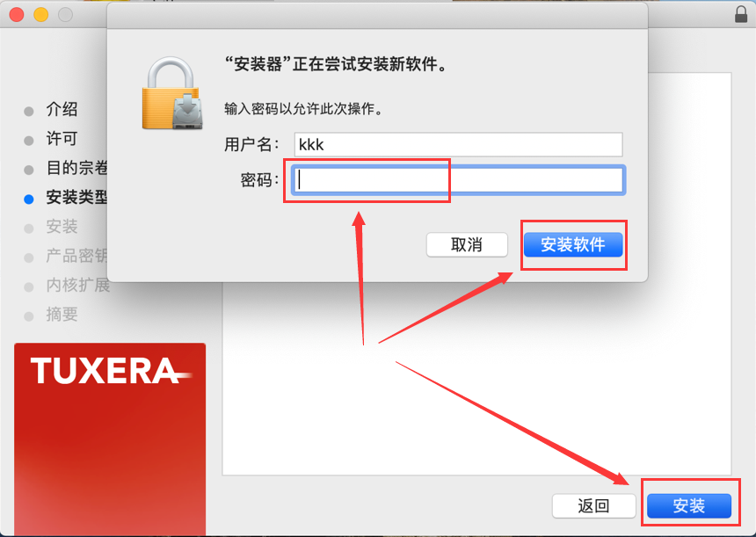Image resolution: width=756 pixels, height=537 pixels.
Task: Click the Tuxera logo banner
Action: click(x=110, y=439)
